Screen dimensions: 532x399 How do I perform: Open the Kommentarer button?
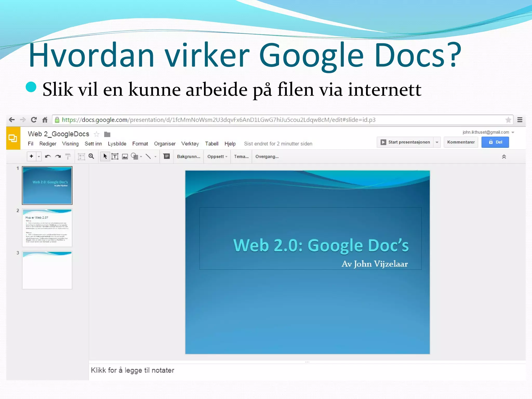coord(461,142)
